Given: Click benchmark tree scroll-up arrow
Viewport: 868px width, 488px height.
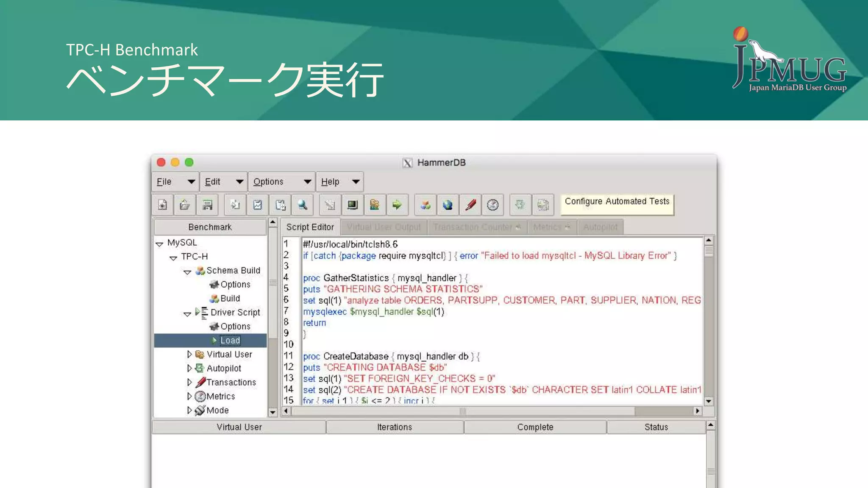Looking at the screenshot, I should tap(273, 222).
